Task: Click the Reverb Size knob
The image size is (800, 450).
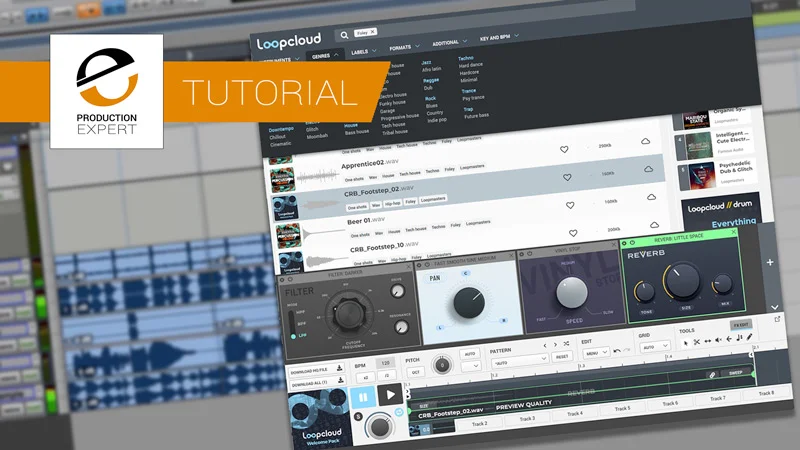Action: tap(682, 281)
